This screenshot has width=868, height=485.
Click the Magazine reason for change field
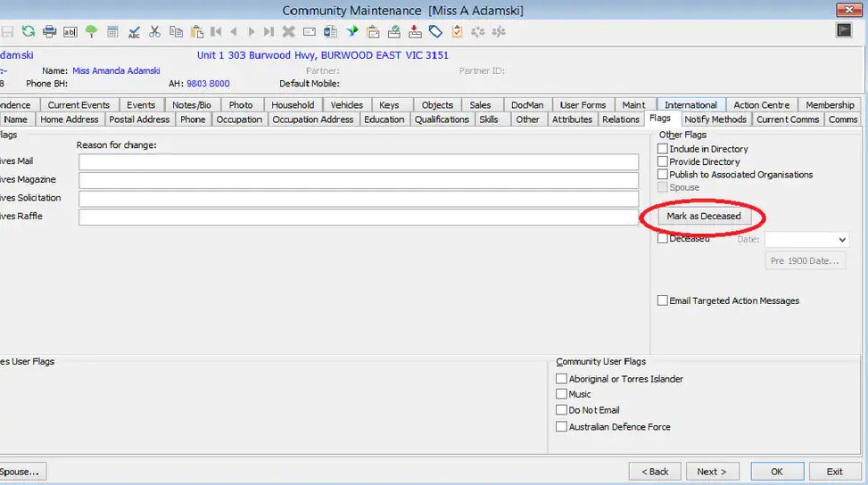click(x=359, y=180)
